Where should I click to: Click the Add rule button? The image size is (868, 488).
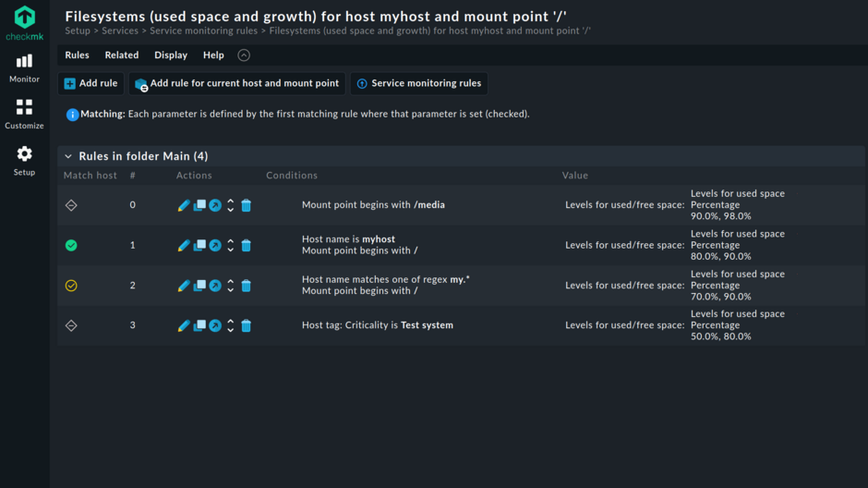coord(90,83)
